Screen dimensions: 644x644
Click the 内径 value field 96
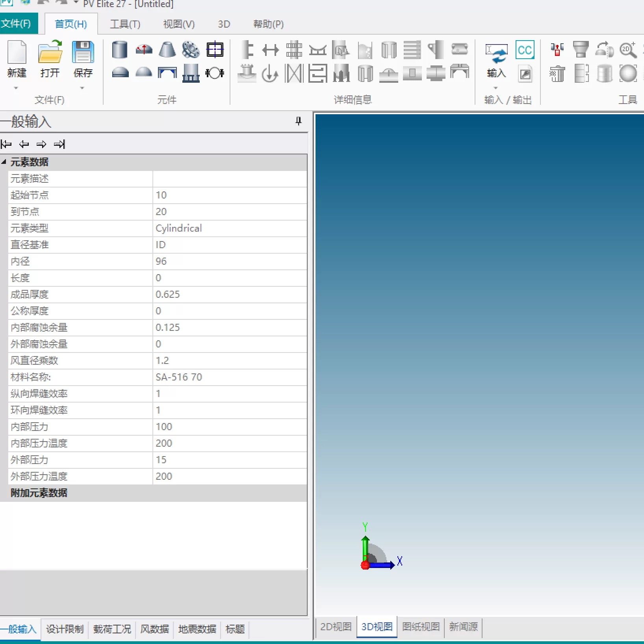(x=230, y=261)
